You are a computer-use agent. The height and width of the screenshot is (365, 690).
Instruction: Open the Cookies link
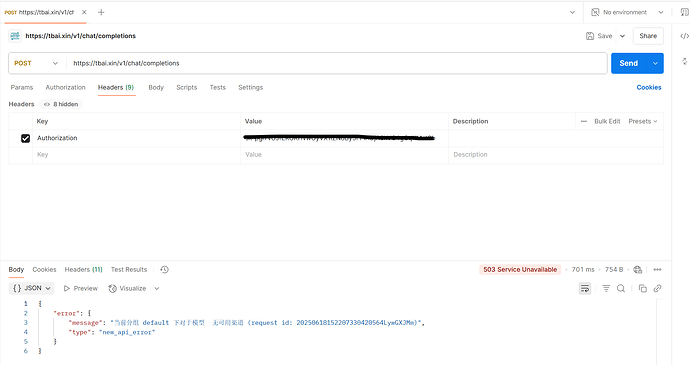click(x=649, y=88)
